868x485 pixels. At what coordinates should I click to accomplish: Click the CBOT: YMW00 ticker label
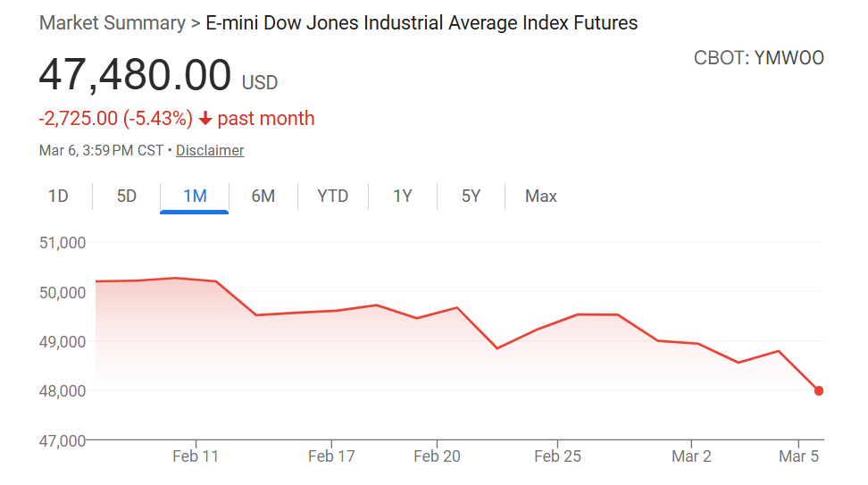[x=758, y=59]
